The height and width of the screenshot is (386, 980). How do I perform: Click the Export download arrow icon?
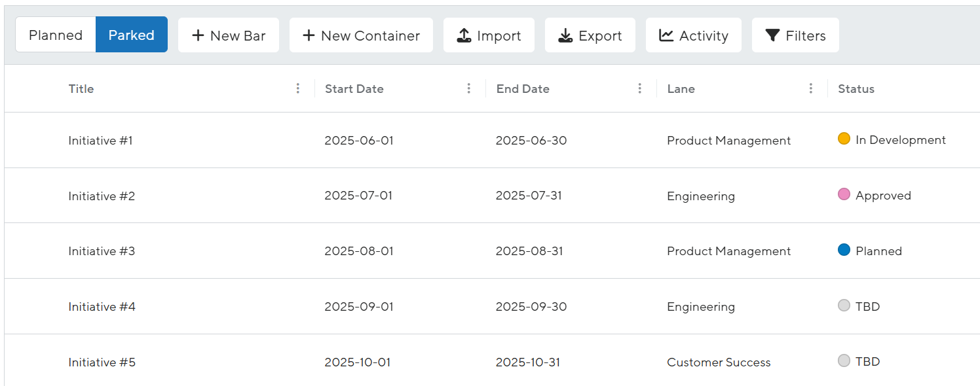[565, 35]
